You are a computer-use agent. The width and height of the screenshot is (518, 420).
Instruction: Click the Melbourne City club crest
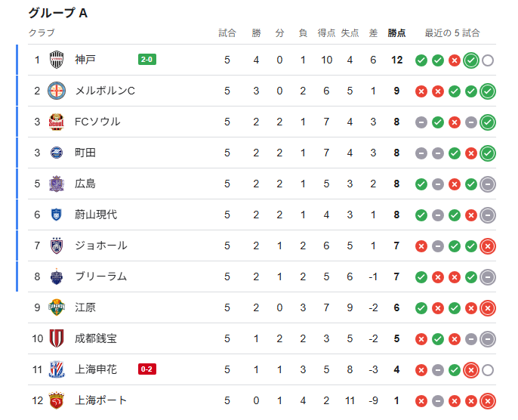tap(57, 91)
